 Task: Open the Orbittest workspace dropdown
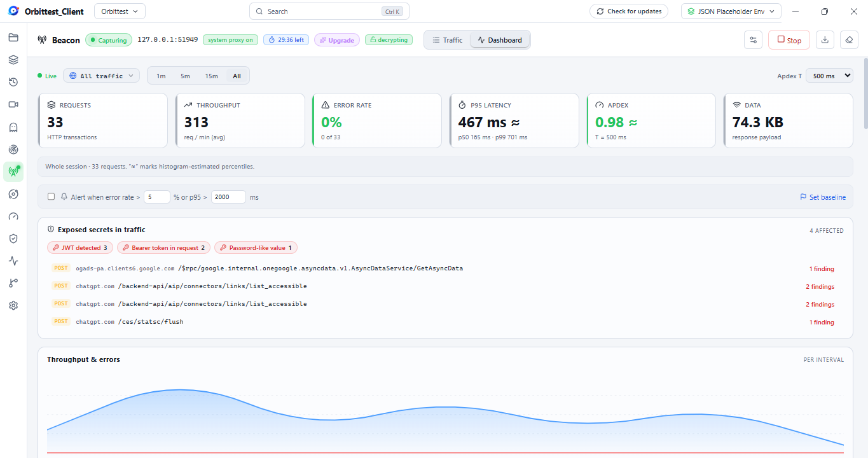pos(120,11)
